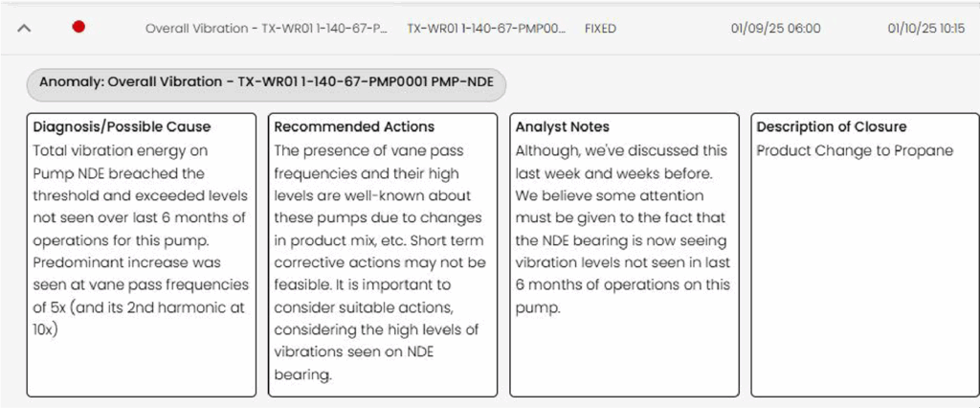Click the Analyst Notes heading

point(562,127)
